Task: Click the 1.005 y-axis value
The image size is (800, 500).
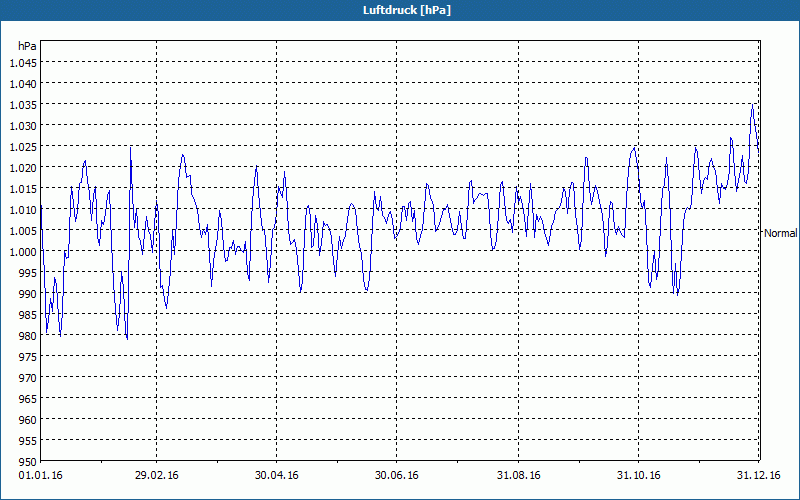Action: tap(23, 231)
